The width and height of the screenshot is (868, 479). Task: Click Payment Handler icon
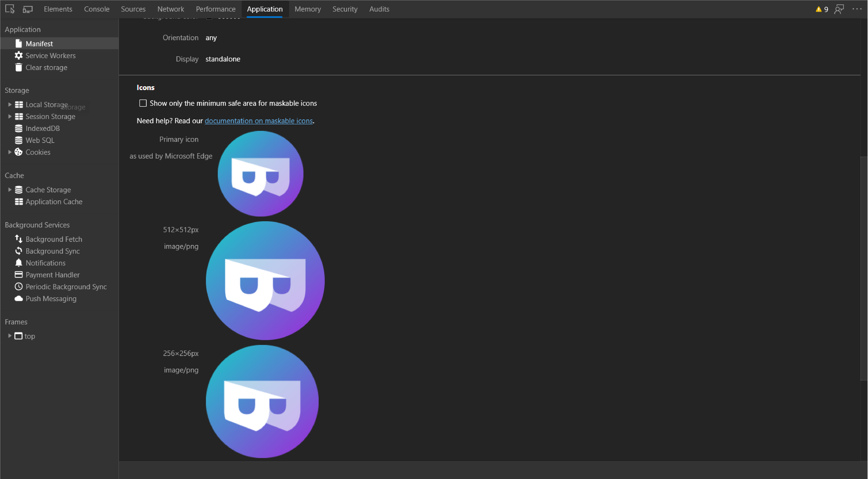[x=18, y=274]
